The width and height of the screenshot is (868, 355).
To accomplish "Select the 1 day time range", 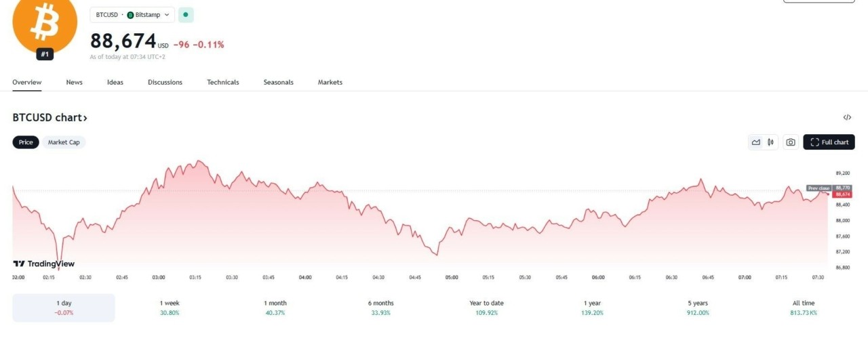I will [x=64, y=308].
